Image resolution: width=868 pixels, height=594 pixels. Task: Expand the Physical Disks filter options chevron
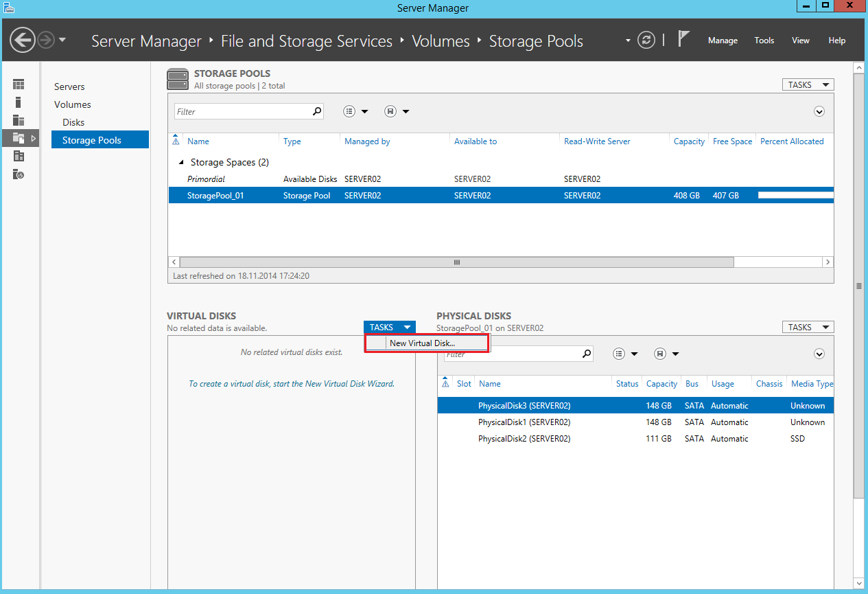[819, 354]
